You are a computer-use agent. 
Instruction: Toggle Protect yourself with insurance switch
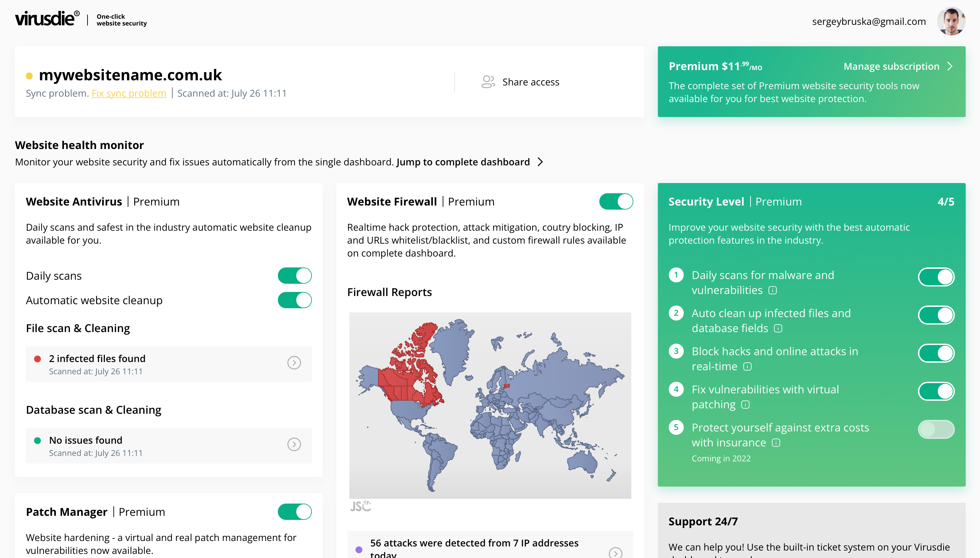936,429
